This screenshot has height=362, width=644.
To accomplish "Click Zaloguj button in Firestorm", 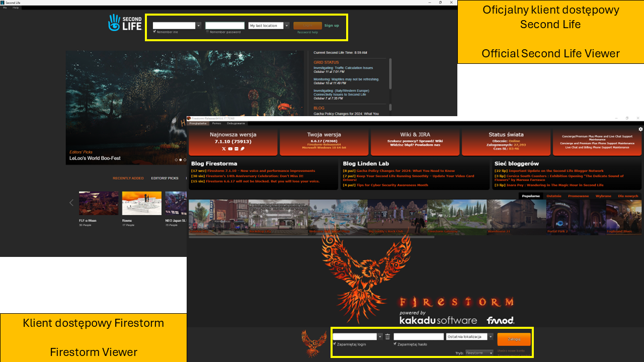I will coord(514,339).
